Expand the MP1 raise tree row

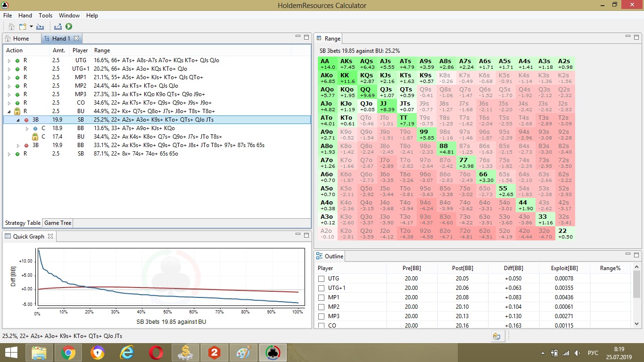pos(9,77)
